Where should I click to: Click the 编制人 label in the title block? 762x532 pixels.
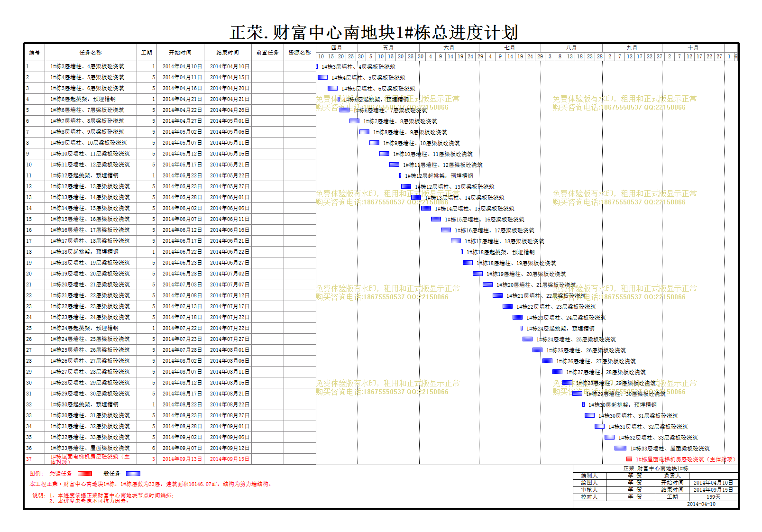coord(589,476)
